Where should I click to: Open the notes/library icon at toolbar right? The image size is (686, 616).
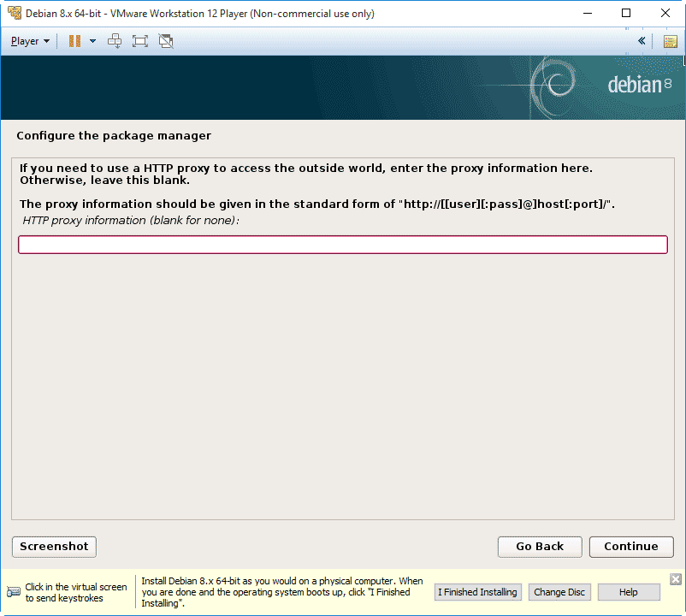pos(670,41)
